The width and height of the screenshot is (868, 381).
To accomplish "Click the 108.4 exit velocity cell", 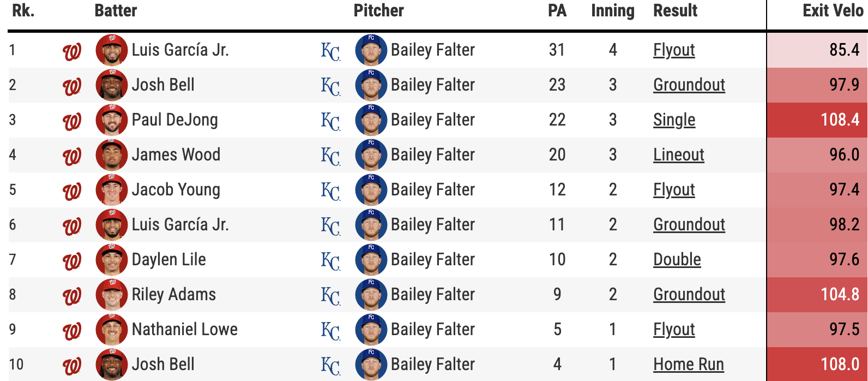I will (x=840, y=120).
